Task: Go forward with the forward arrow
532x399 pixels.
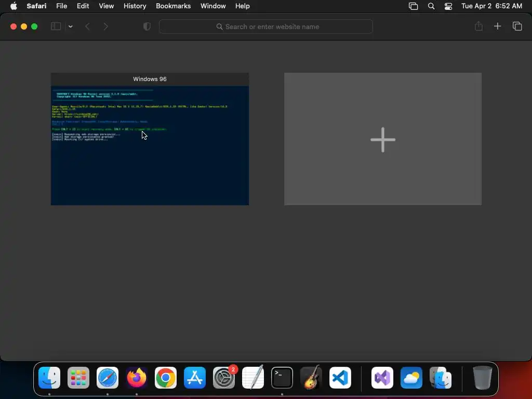Action: tap(105, 26)
